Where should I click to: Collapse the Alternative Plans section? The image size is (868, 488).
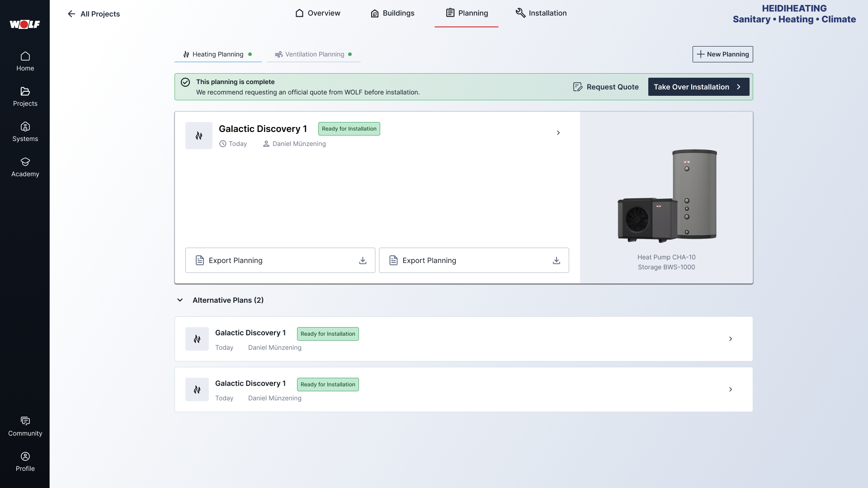click(x=180, y=300)
